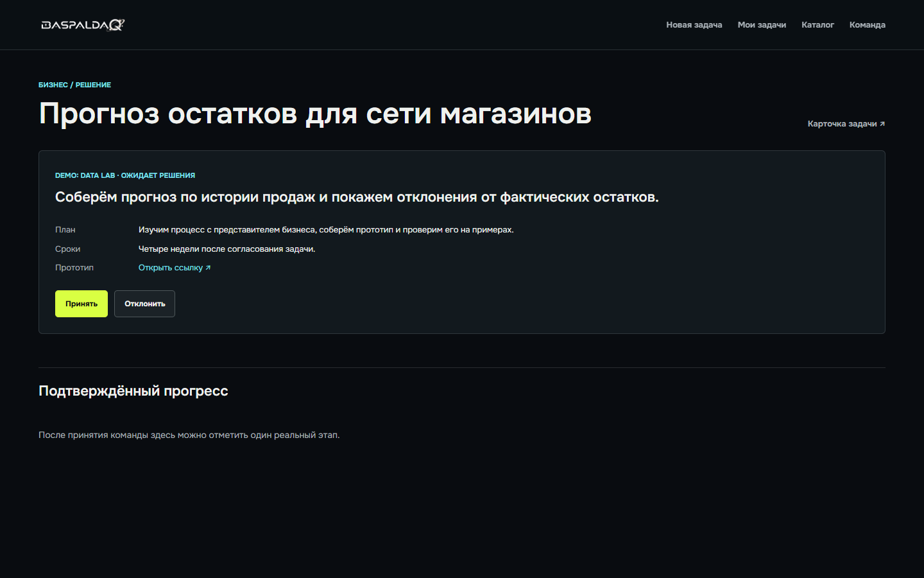Click the text Изучим процесс с представителем бизнеса
The image size is (924, 578).
[x=326, y=230]
